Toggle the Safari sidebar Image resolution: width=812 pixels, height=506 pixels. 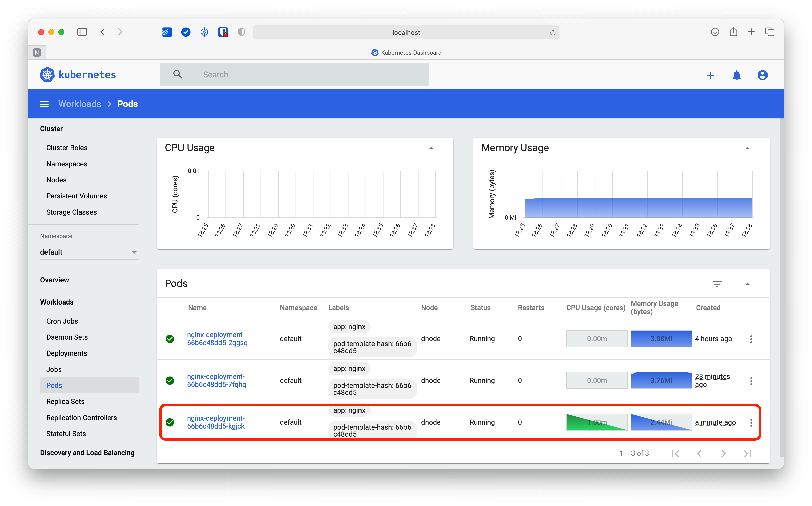tap(82, 32)
